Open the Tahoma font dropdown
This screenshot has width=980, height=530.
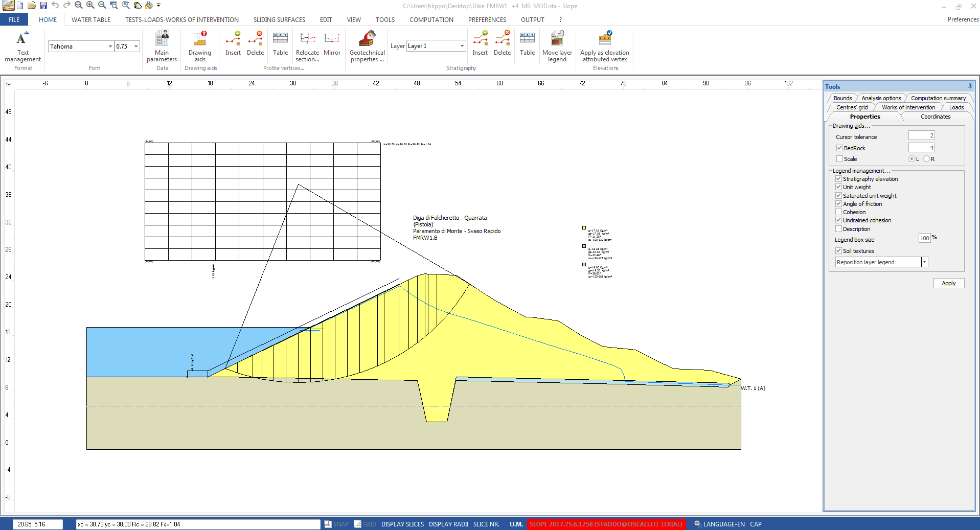click(x=110, y=47)
